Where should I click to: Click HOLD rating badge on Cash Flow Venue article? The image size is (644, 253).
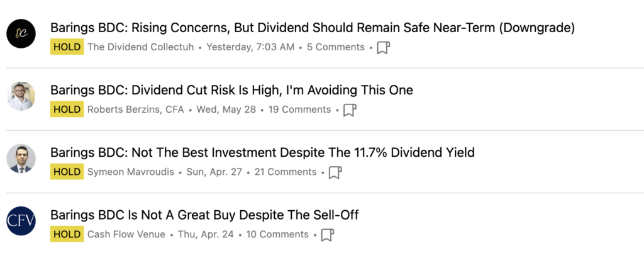67,235
